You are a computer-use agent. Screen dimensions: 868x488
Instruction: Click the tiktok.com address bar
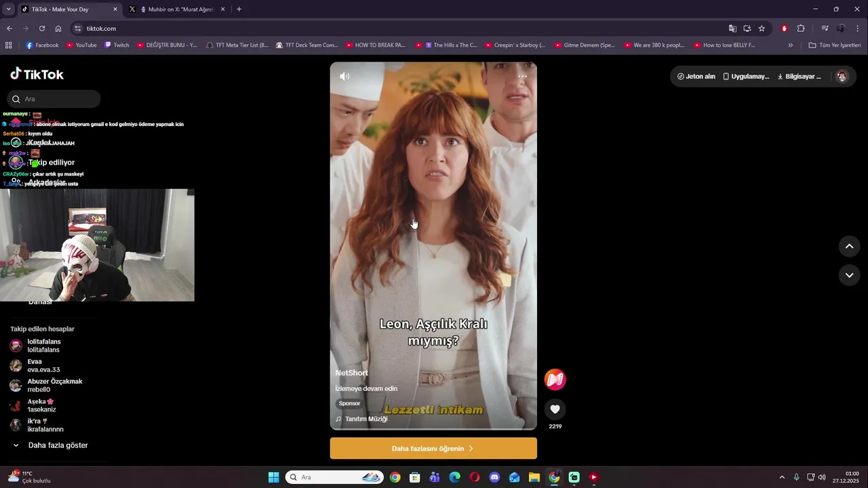(400, 28)
